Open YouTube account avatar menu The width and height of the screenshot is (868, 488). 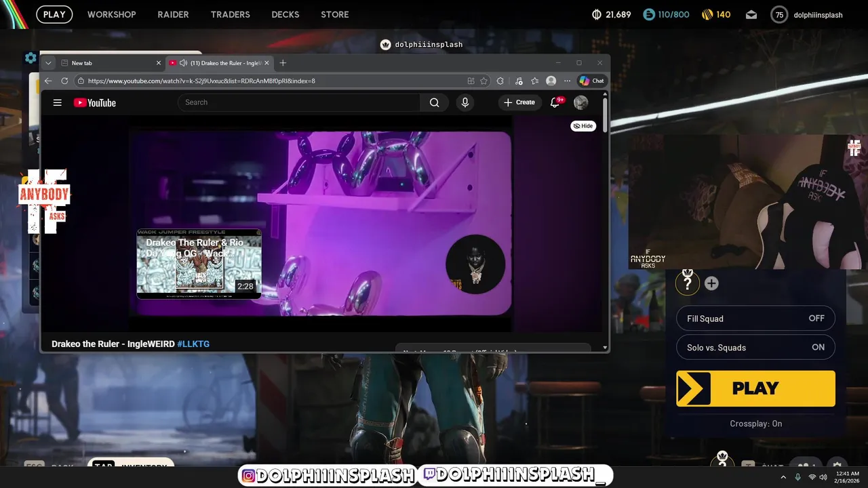tap(580, 102)
